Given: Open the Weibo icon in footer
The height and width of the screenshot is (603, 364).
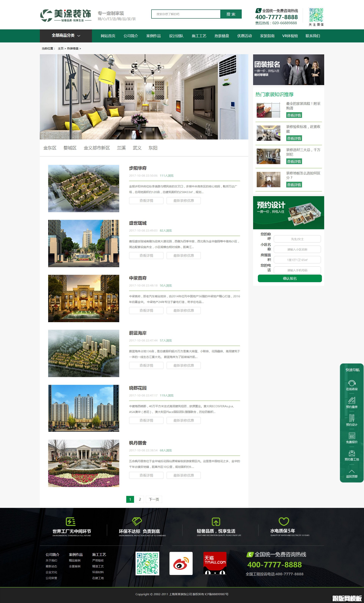Looking at the screenshot, I should 181,563.
